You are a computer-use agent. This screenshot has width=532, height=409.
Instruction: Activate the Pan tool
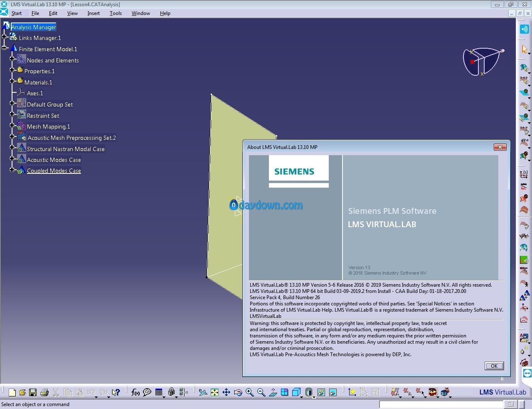coord(226,392)
